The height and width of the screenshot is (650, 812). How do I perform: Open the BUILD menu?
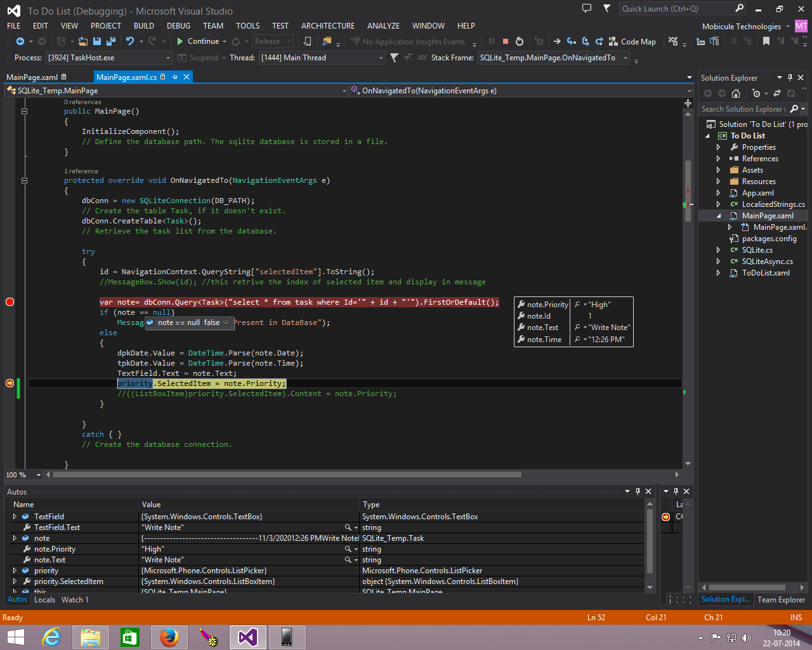(x=144, y=26)
